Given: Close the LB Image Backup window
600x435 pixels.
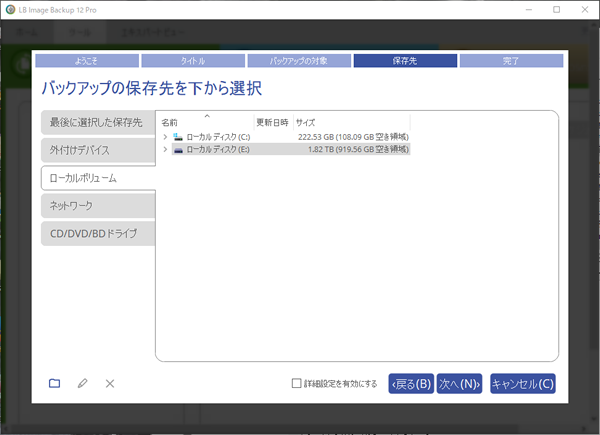Looking at the screenshot, I should pos(585,10).
